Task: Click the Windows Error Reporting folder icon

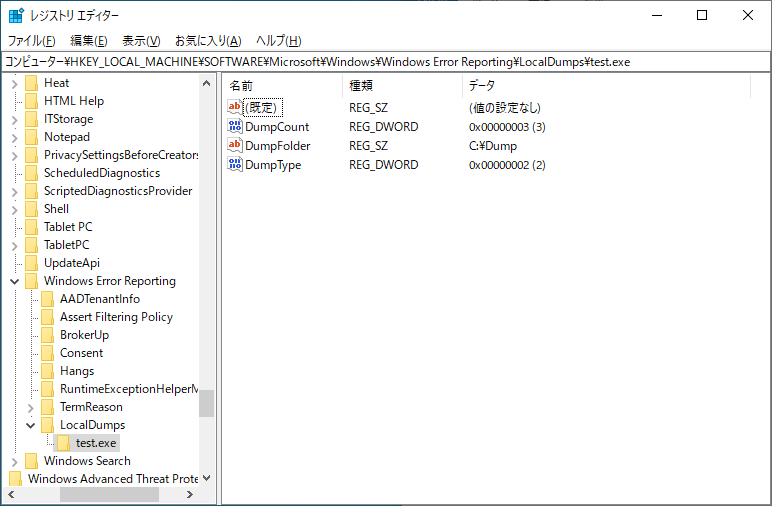Action: click(x=32, y=281)
